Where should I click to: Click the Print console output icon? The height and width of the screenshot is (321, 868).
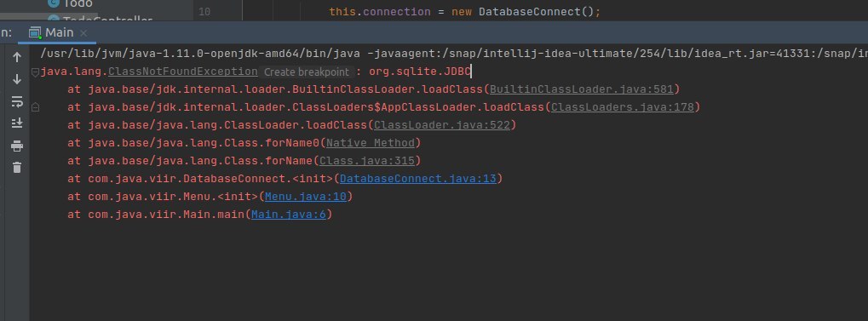click(x=16, y=146)
